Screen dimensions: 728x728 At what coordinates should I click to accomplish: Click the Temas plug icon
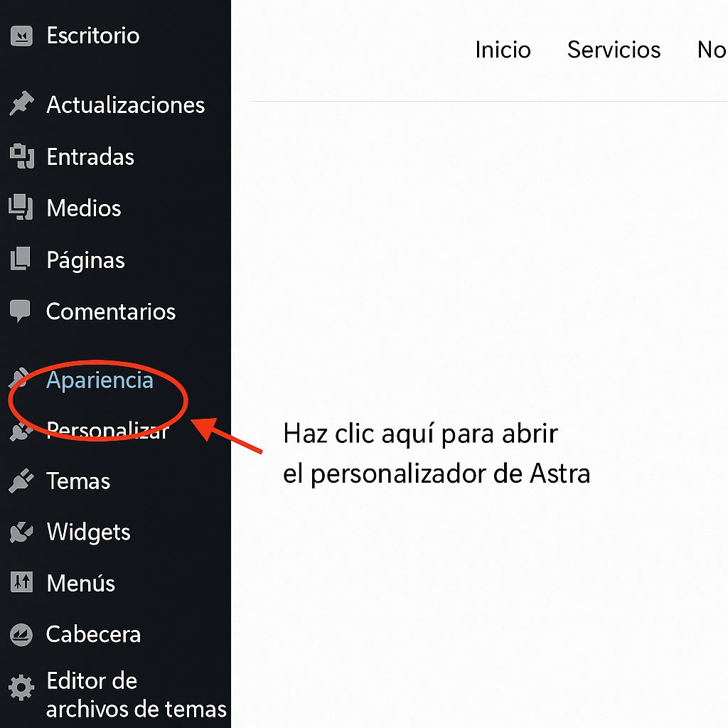(x=21, y=481)
